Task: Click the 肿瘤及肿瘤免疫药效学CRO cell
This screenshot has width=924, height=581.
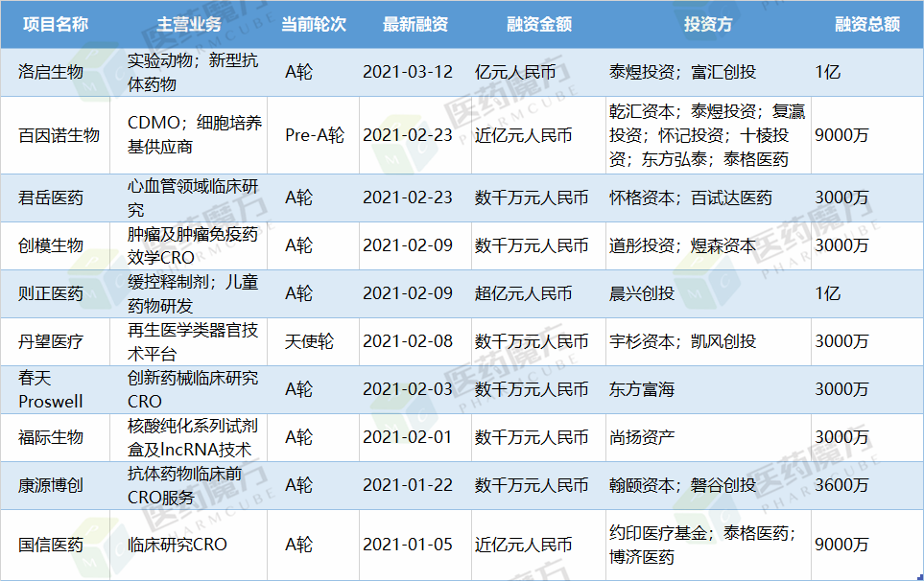Action: coord(189,246)
